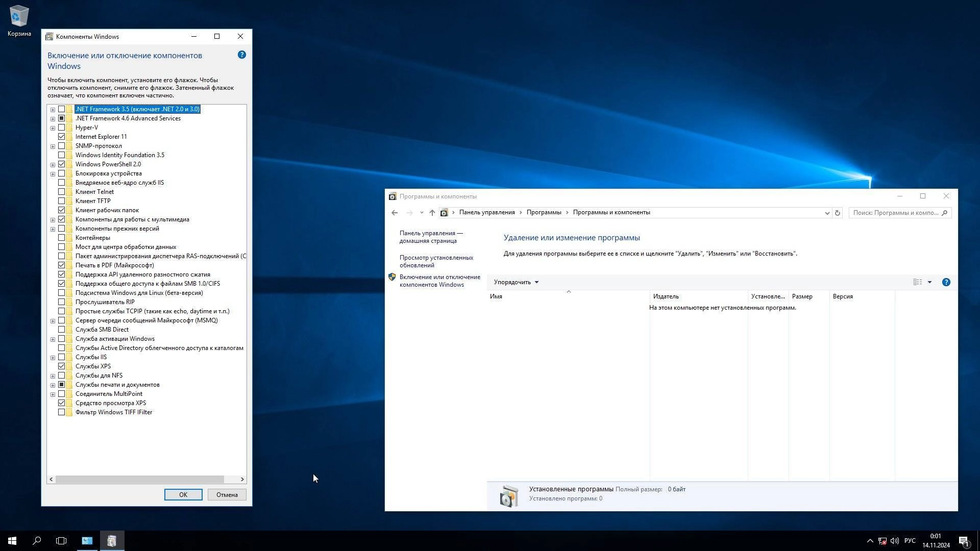The image size is (980, 551).
Task: Open the address bar history dropdown
Action: 827,213
